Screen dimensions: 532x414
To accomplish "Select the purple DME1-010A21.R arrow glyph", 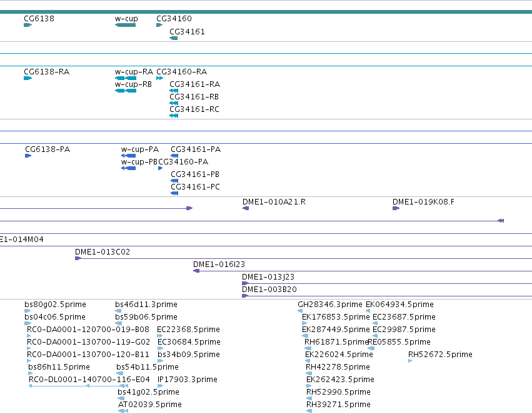I will [x=246, y=208].
